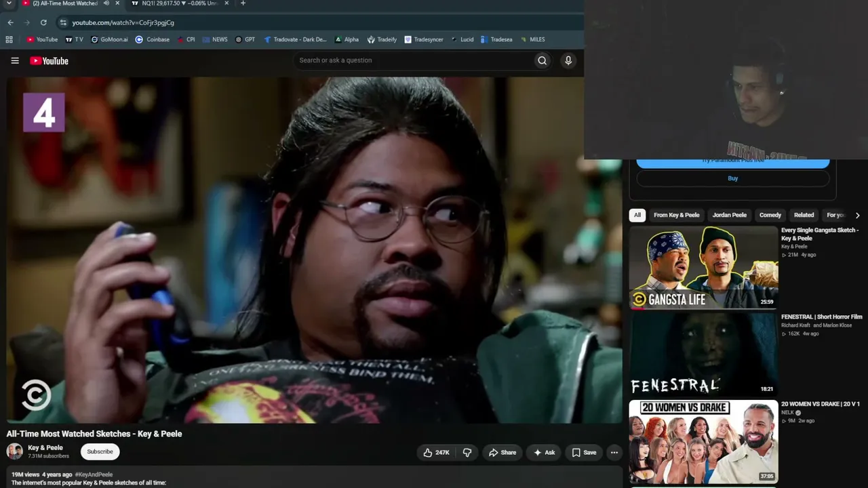Select the Jordan Peele filter chip
Screen dimensions: 868x488
pyautogui.click(x=729, y=215)
